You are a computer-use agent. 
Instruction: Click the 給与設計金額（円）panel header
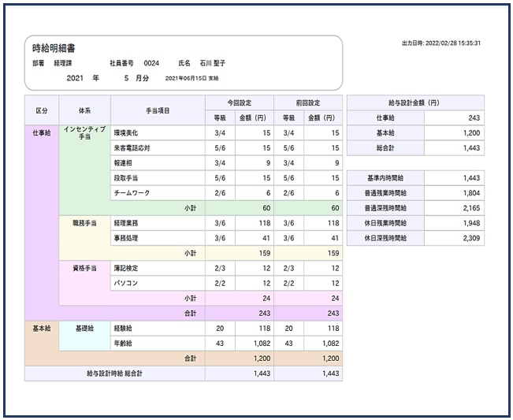pos(415,102)
